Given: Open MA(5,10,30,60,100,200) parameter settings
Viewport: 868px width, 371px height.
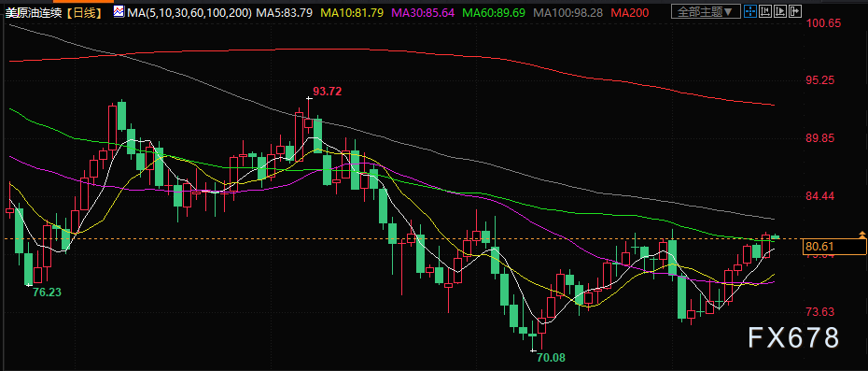Looking at the screenshot, I should tap(189, 11).
